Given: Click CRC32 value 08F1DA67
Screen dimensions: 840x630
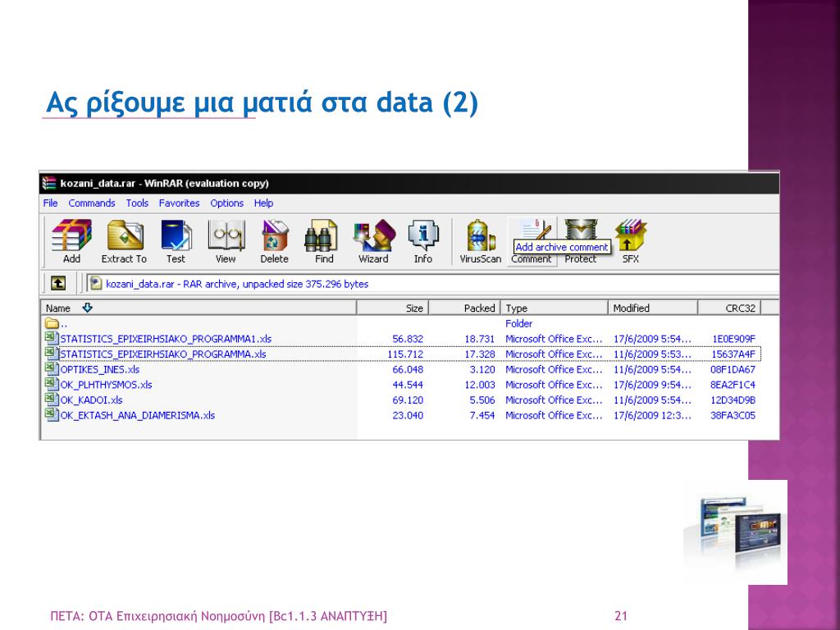Looking at the screenshot, I should [733, 370].
